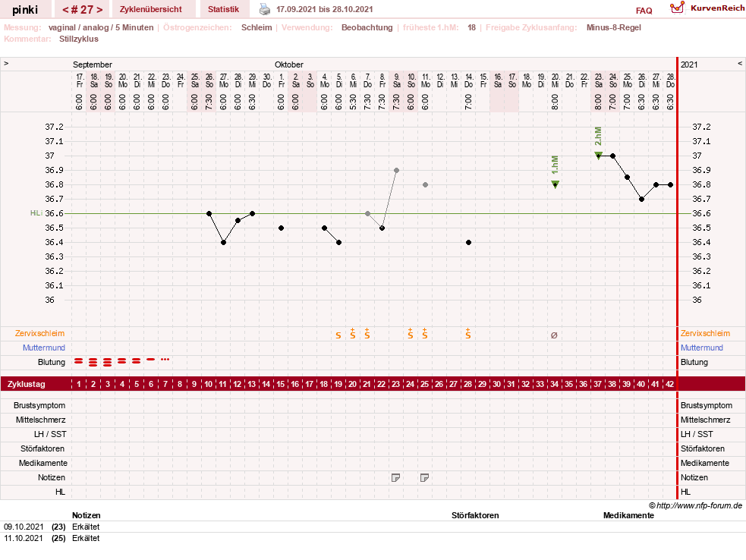Viewport: 746px width, 560px height.
Task: Click the gray excluded point at 36.9
Action: coord(396,170)
